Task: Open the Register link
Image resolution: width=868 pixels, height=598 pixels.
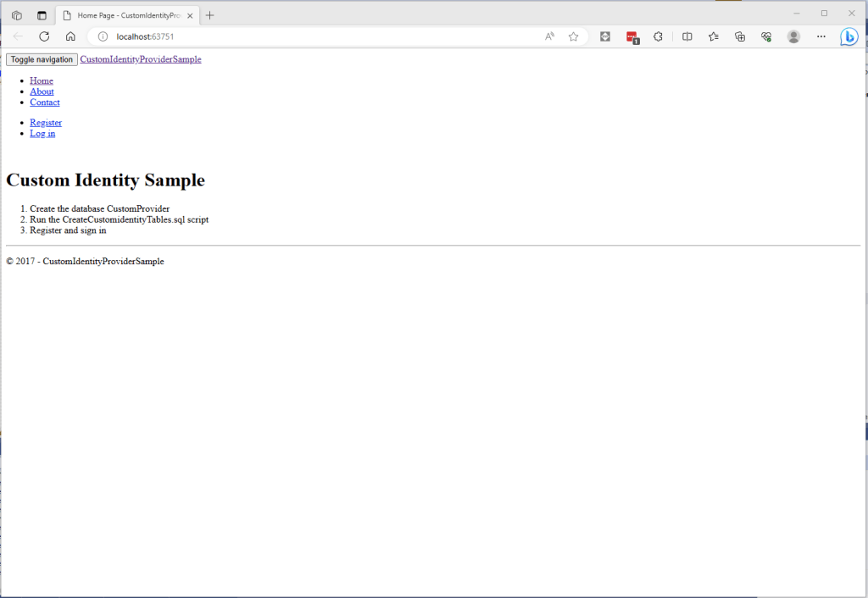Action: point(46,123)
